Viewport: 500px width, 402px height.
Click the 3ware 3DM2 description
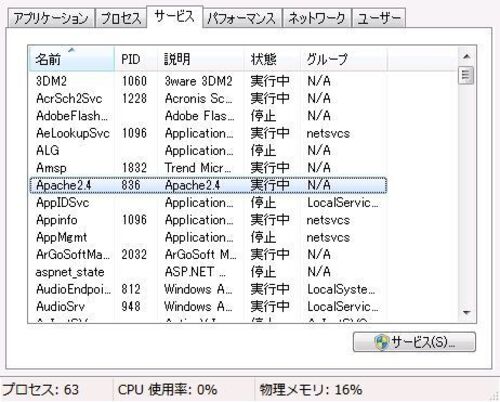198,81
